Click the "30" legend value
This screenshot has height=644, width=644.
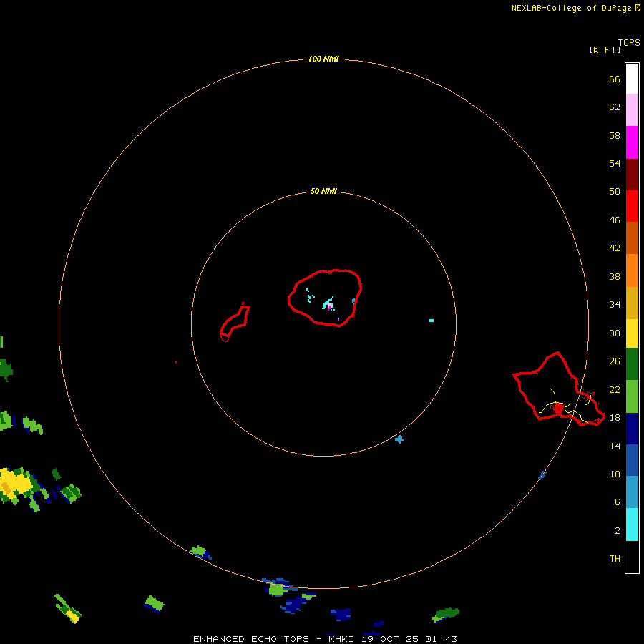click(615, 333)
